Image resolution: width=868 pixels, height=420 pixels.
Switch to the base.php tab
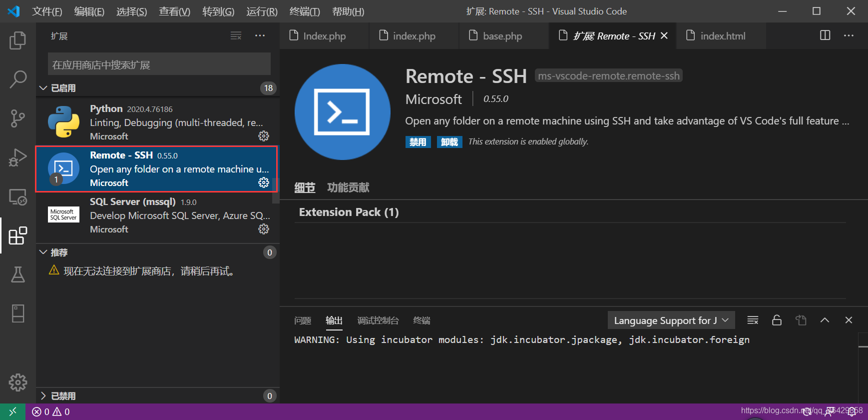coord(504,35)
